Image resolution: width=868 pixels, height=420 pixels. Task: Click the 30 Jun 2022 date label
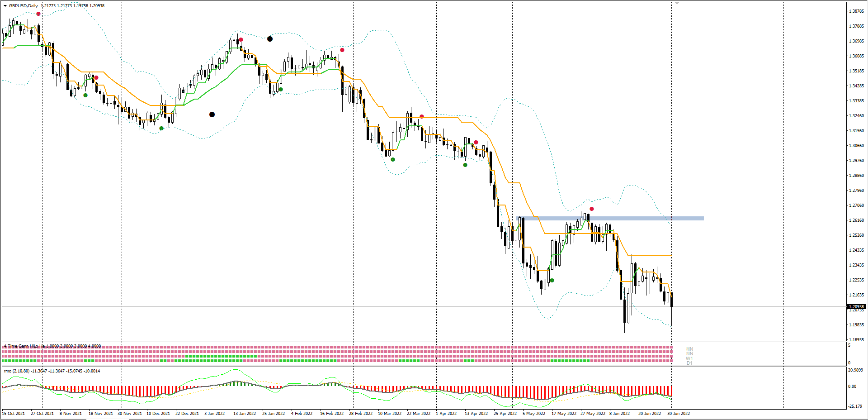click(x=679, y=414)
